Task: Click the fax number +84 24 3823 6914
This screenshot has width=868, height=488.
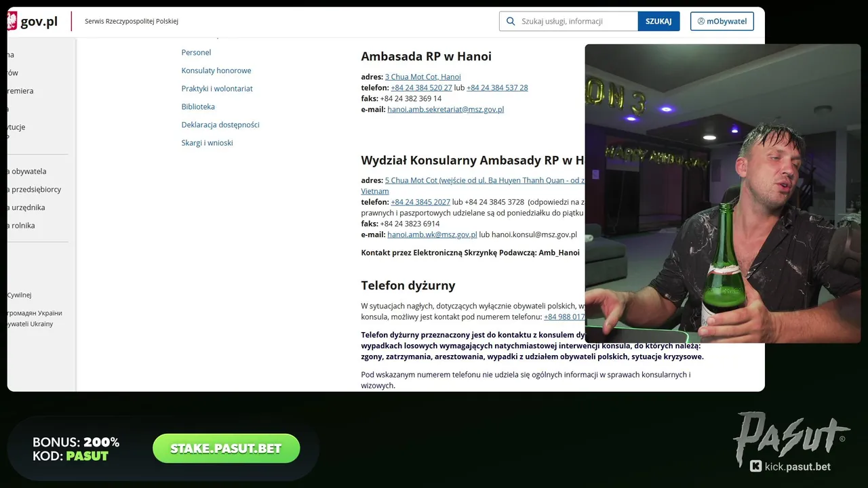Action: pos(410,224)
